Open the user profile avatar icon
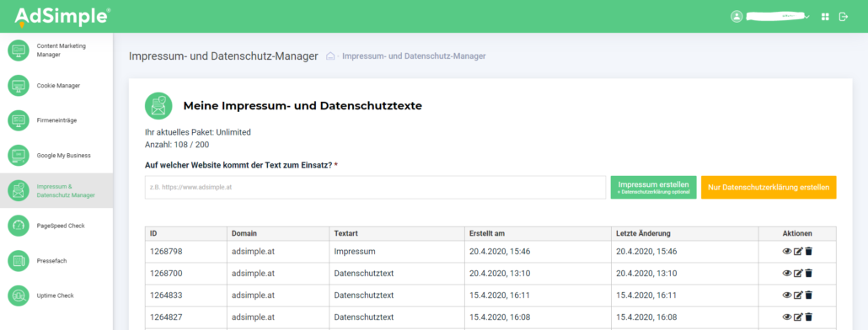This screenshot has height=330, width=868. [x=737, y=17]
